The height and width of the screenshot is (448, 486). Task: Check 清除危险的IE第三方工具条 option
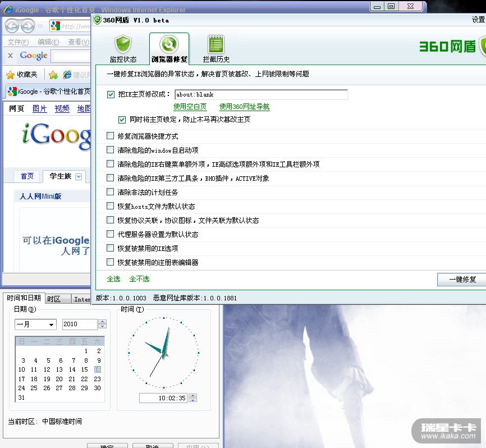pyautogui.click(x=110, y=177)
